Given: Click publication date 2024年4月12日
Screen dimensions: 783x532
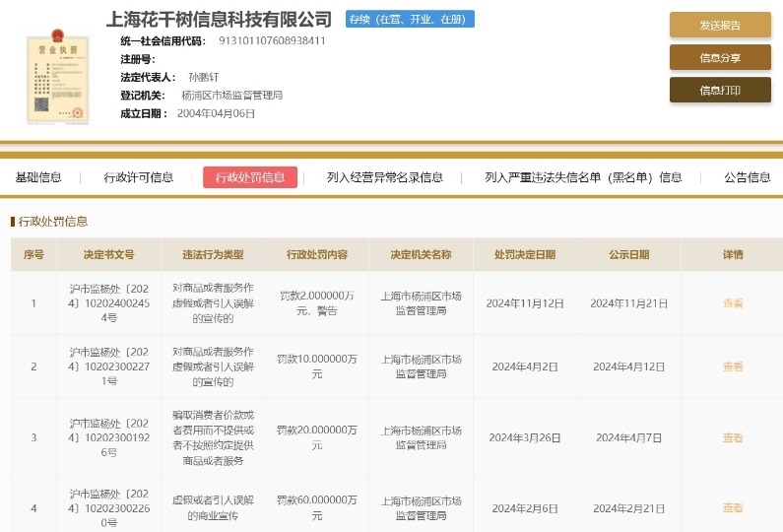Looking at the screenshot, I should (x=629, y=366).
